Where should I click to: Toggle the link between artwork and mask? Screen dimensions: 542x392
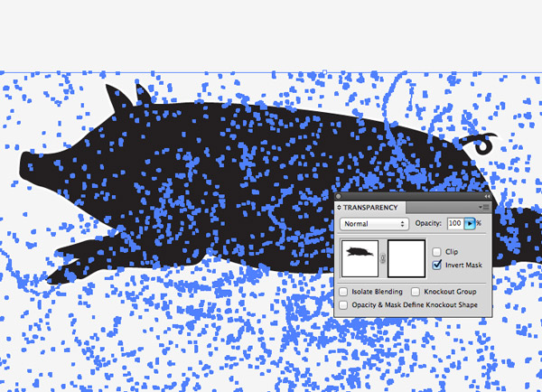click(383, 258)
